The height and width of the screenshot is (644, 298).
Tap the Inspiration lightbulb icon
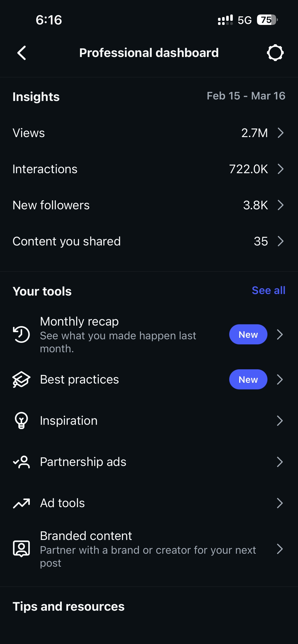point(21,421)
